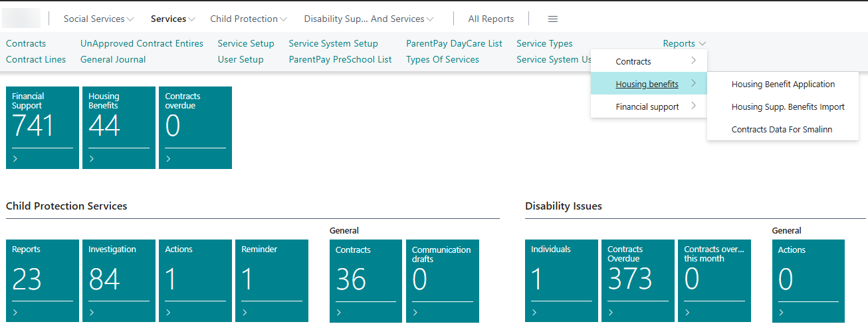Select Housing Supp. Benefits Import
868x336 pixels.
[x=788, y=107]
